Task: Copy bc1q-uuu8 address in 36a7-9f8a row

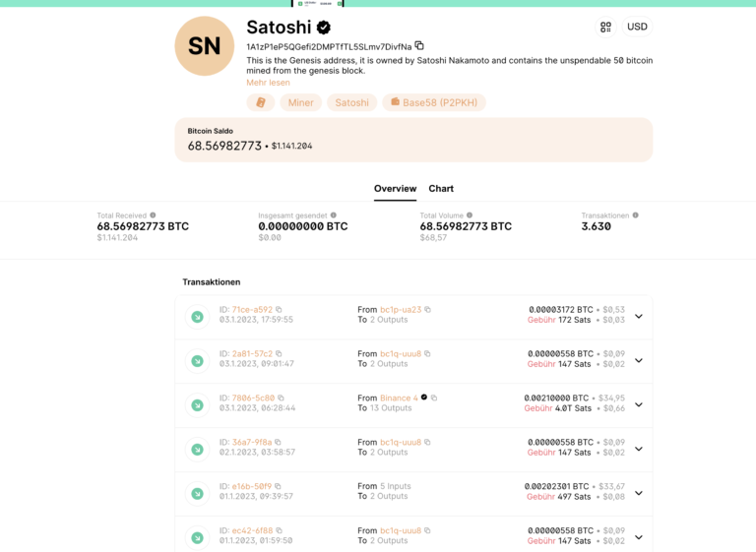Action: coord(427,442)
